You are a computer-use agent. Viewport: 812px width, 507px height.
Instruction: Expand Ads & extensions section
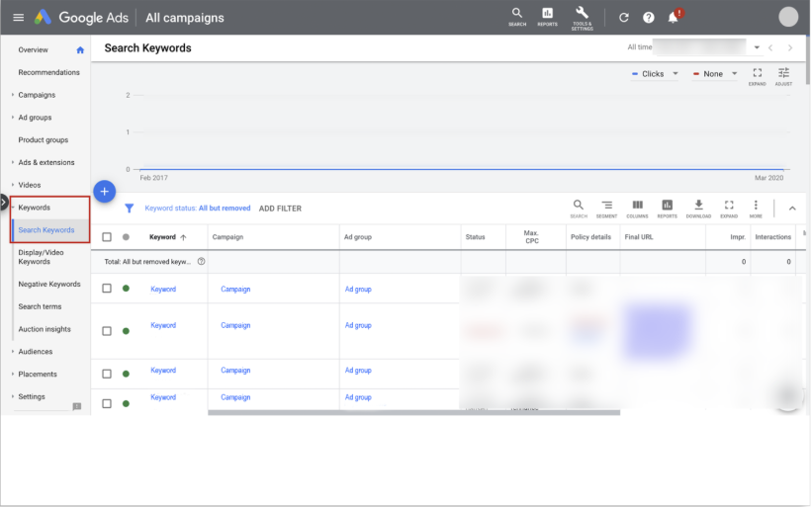click(13, 162)
